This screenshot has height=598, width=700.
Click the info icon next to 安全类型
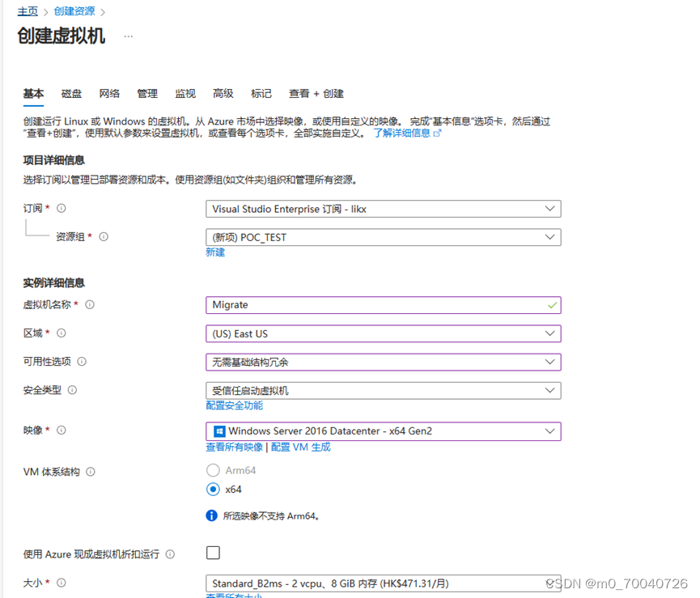[72, 390]
